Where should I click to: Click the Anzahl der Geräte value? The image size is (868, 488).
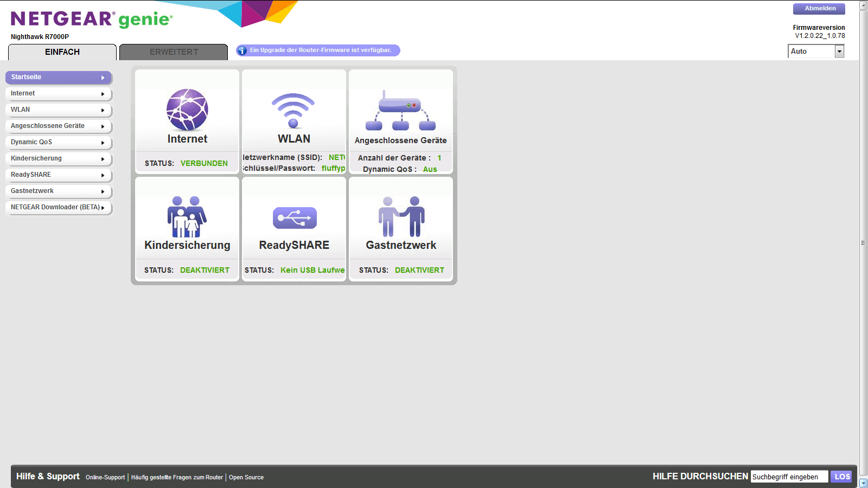point(439,158)
